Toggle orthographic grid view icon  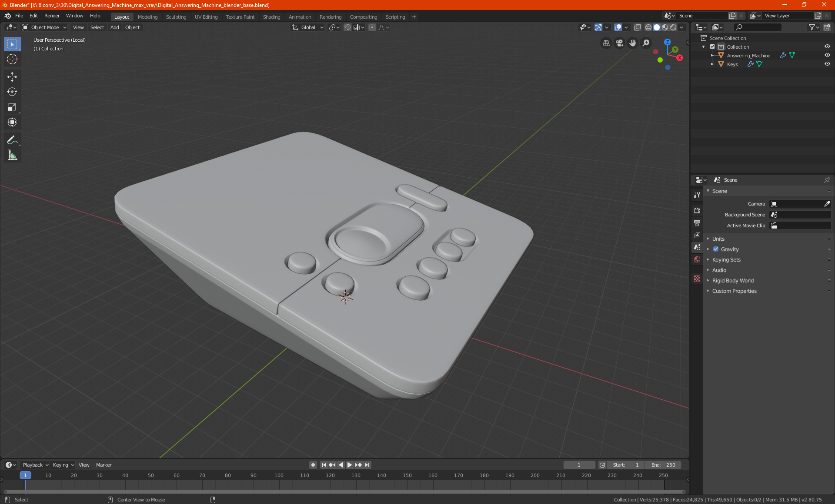pyautogui.click(x=606, y=43)
